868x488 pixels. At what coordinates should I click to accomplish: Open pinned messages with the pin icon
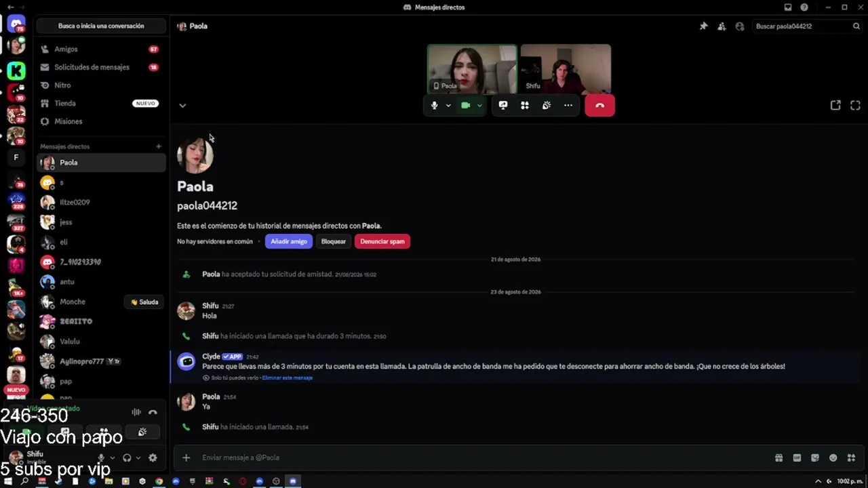(x=703, y=26)
